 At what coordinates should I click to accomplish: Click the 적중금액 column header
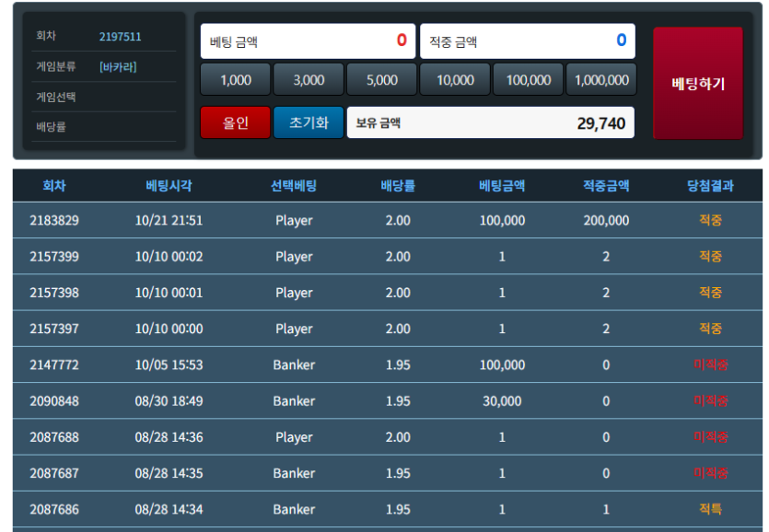click(606, 186)
